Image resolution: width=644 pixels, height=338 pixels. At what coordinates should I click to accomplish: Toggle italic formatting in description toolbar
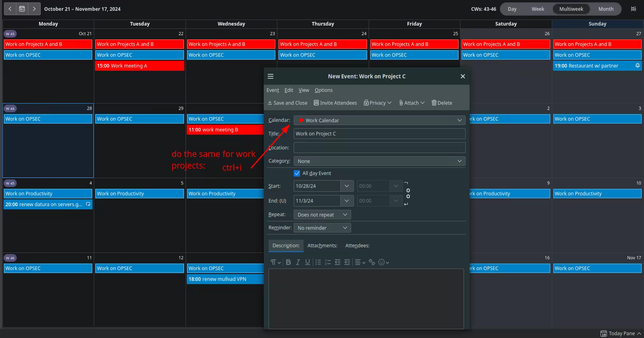[x=298, y=262]
